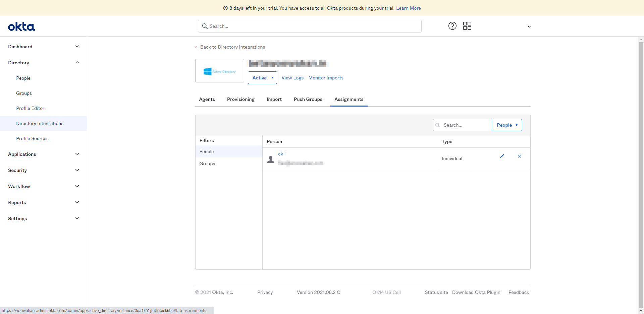This screenshot has height=314, width=644.
Task: Click Download Okta Plugin footer link
Action: (x=476, y=292)
